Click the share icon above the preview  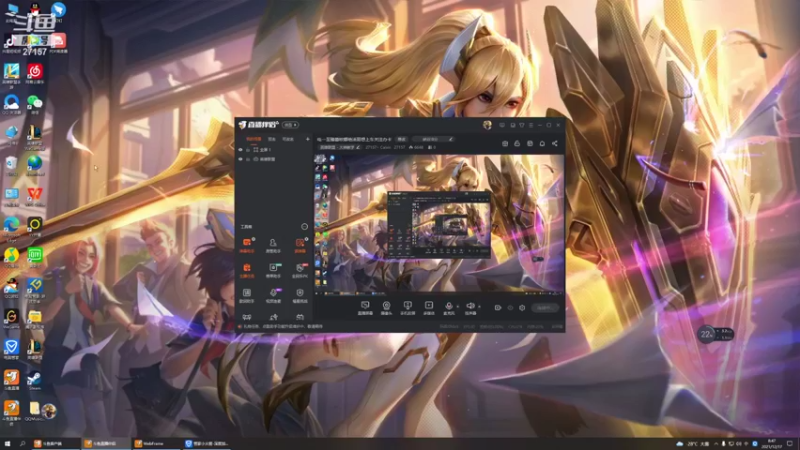pyautogui.click(x=555, y=144)
